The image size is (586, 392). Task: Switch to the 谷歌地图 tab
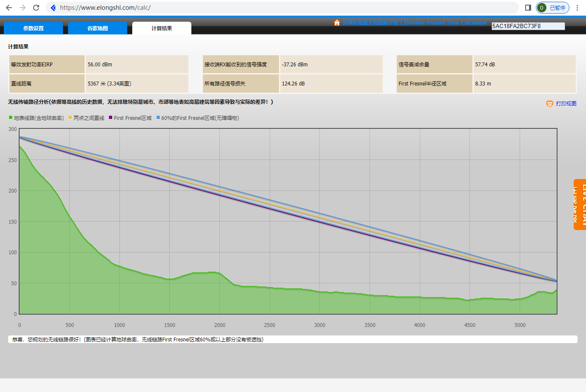point(98,28)
